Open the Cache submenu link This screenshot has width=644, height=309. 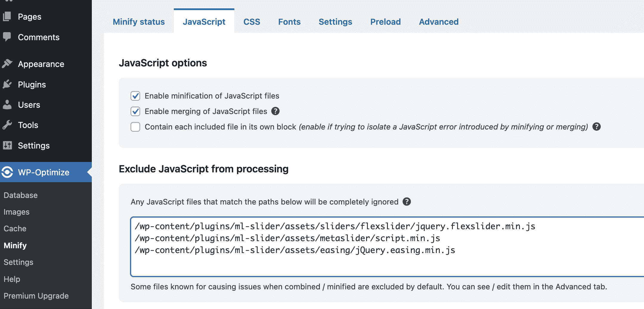(x=15, y=229)
